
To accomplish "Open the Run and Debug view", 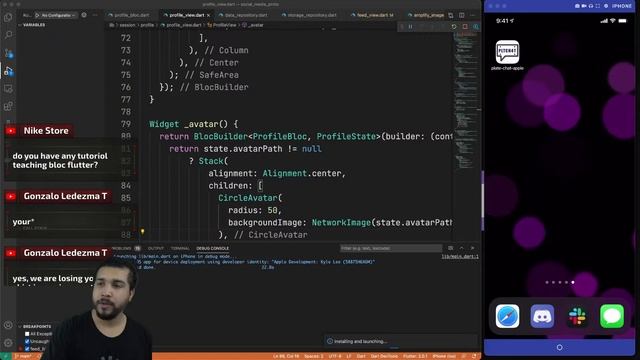I will click(8, 71).
